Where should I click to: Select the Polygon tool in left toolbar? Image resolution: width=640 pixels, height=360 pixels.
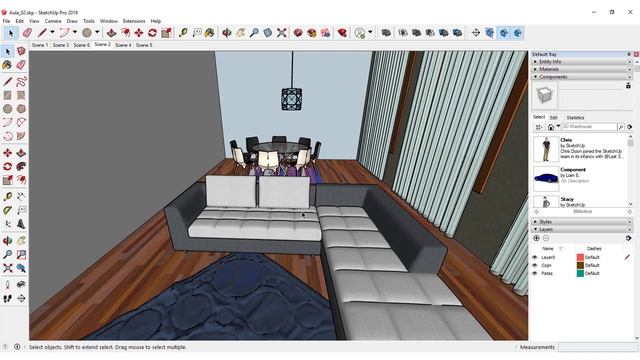[21, 109]
